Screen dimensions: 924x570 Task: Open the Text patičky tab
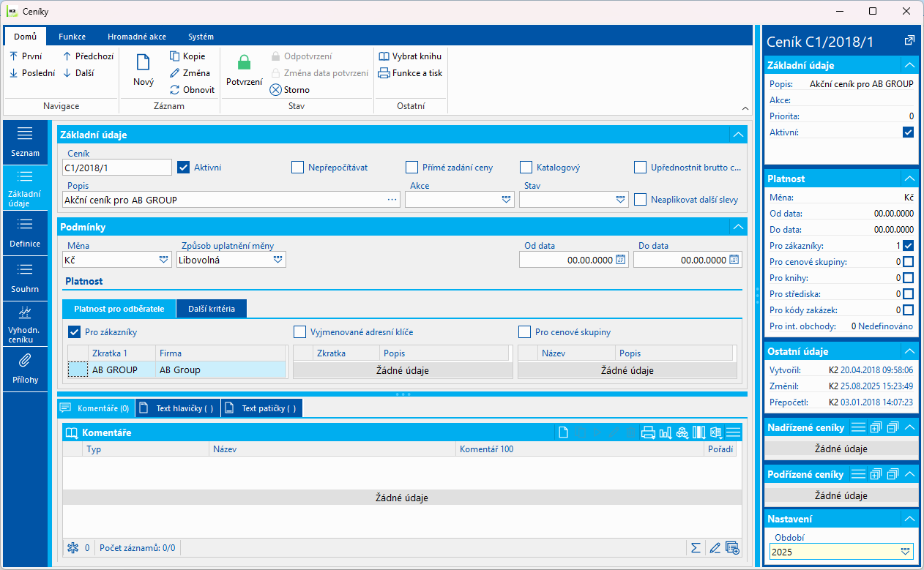point(261,408)
